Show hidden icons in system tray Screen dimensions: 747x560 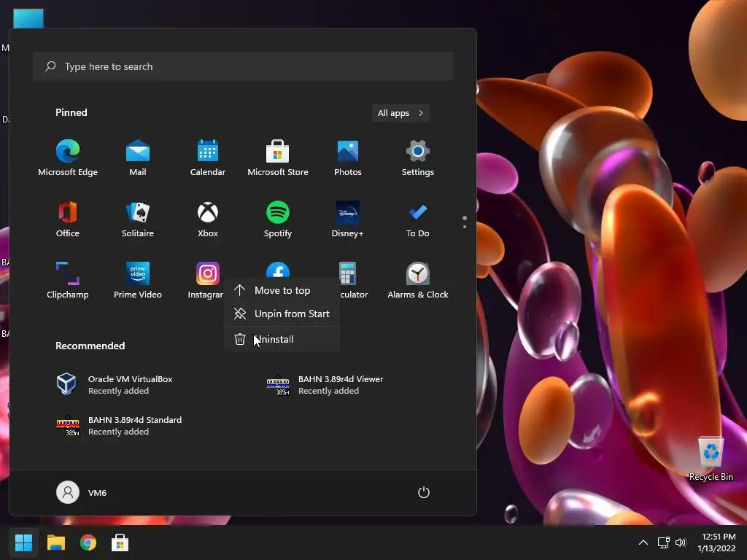(643, 542)
